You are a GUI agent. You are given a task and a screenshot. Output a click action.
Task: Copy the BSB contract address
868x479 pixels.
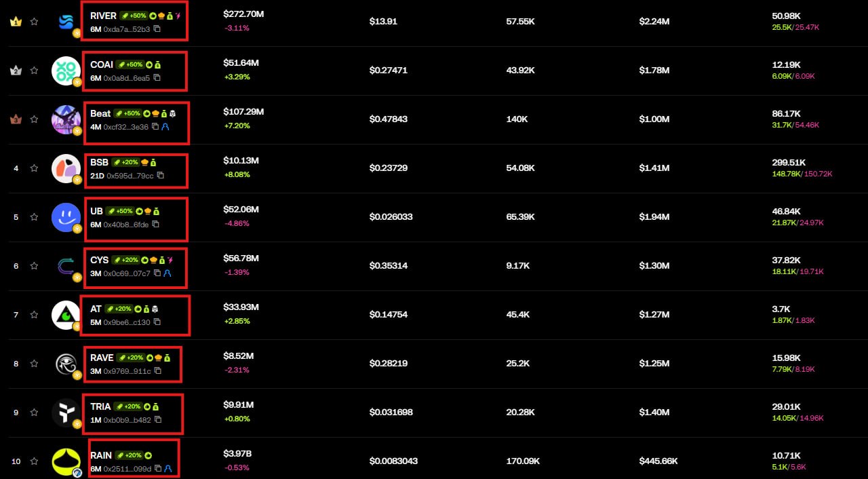coord(161,176)
